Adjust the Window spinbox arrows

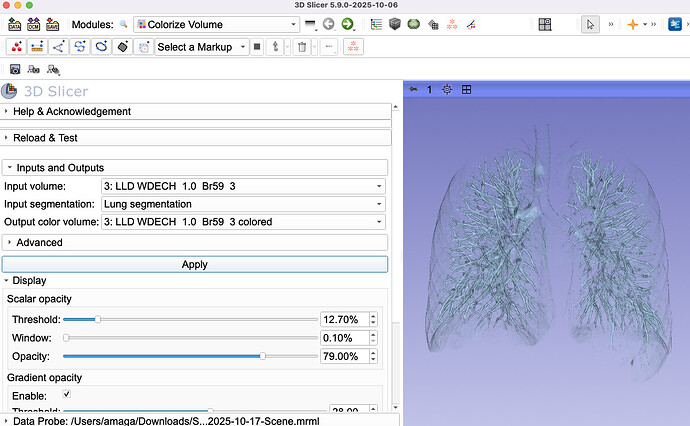point(373,338)
